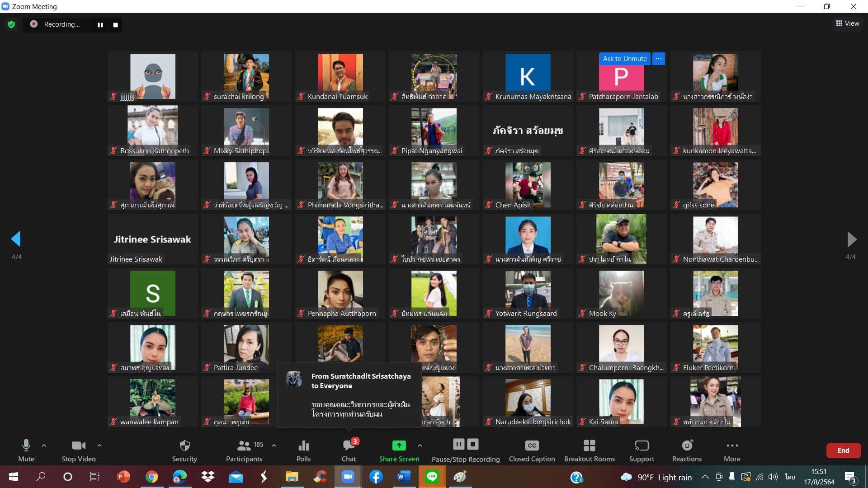Open Breakout Rooms
The height and width of the screenshot is (488, 868).
(589, 450)
